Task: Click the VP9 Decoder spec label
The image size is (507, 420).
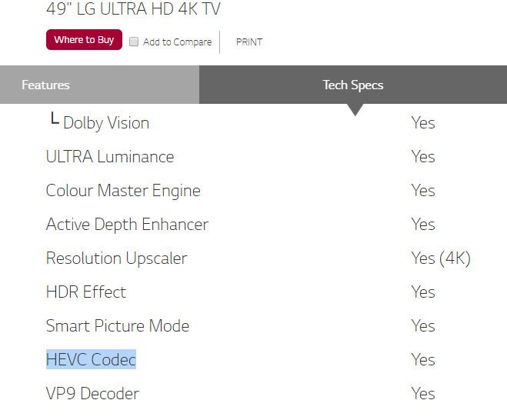Action: pos(92,394)
